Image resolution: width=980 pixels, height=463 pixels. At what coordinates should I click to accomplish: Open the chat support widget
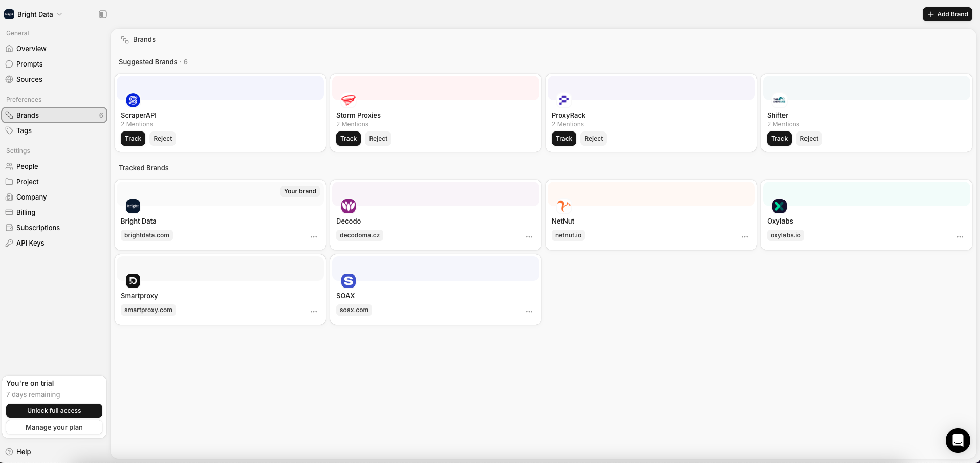click(x=958, y=440)
